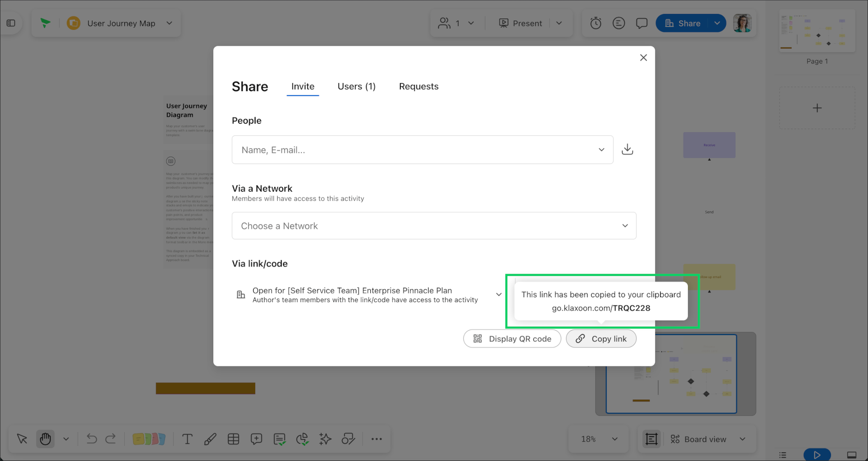The width and height of the screenshot is (868, 461).
Task: Open the tool selector dropdown arrow
Action: 66,439
